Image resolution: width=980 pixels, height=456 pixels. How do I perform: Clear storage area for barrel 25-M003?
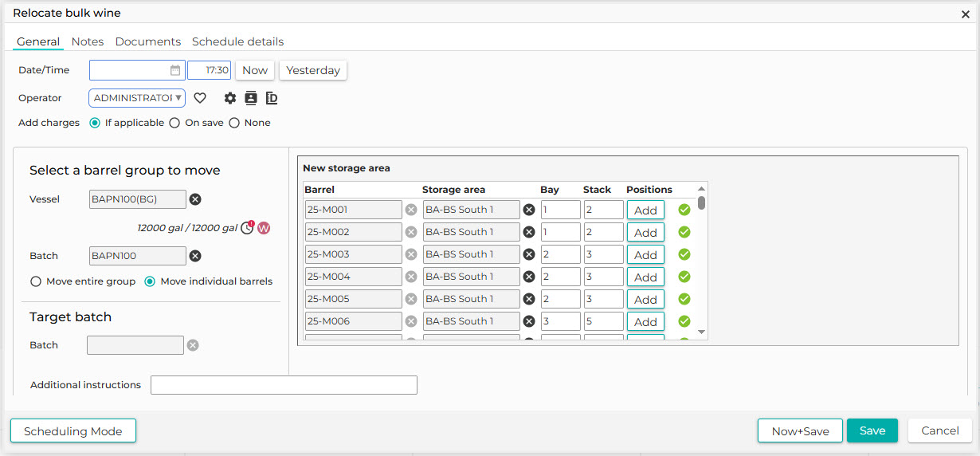(x=528, y=254)
